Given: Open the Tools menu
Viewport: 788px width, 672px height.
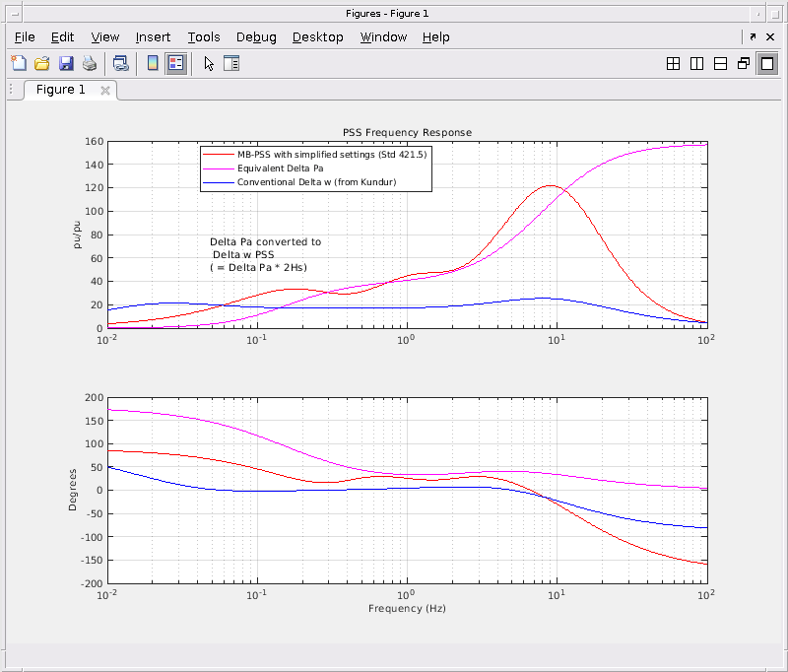Looking at the screenshot, I should pyautogui.click(x=204, y=37).
